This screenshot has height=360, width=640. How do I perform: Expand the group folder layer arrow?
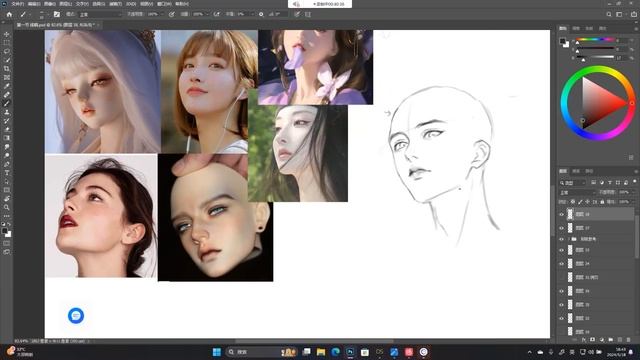pos(569,239)
